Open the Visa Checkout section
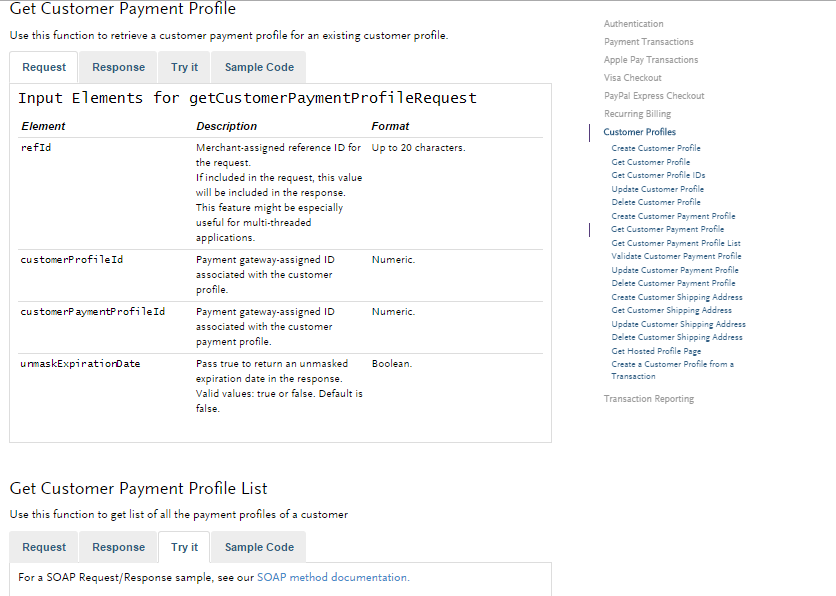The image size is (836, 596). point(632,77)
